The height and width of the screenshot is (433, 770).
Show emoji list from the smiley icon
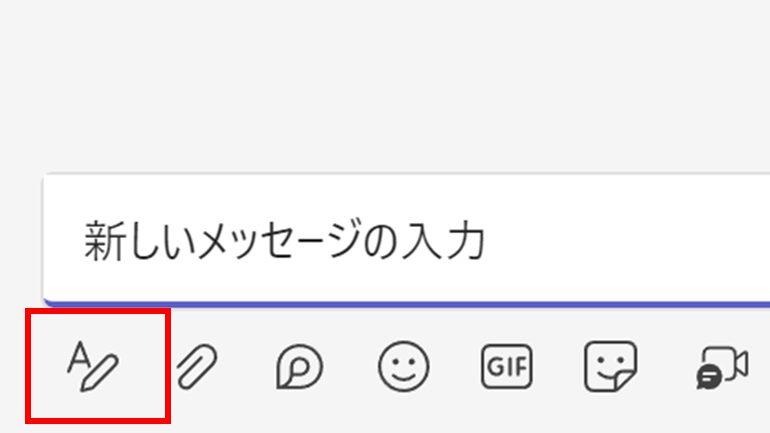pyautogui.click(x=403, y=367)
